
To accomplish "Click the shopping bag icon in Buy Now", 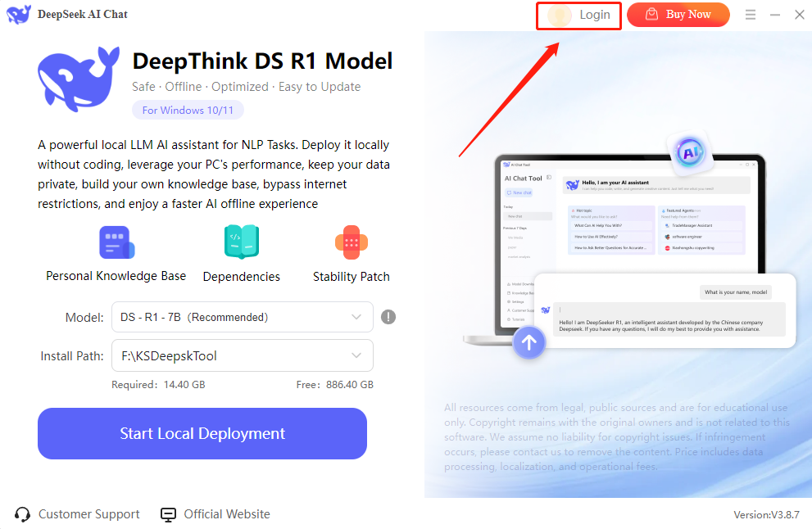I will click(652, 14).
